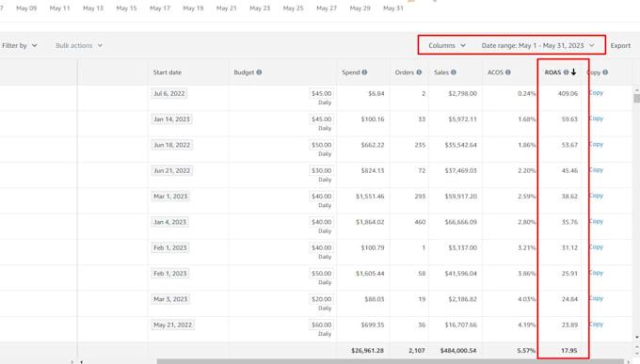Screen dimensions: 640x364
Task: Edit the May 21, 2022 start date field
Action: 172,324
